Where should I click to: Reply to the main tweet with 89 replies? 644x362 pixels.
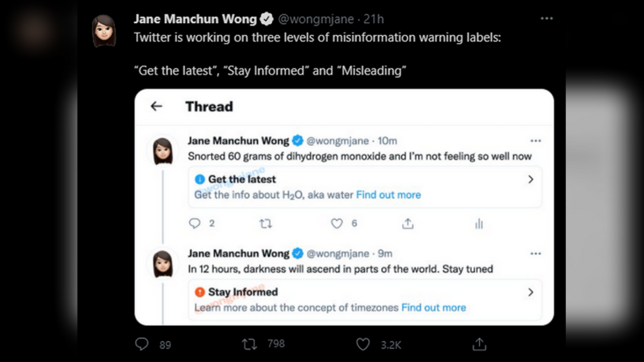[142, 344]
